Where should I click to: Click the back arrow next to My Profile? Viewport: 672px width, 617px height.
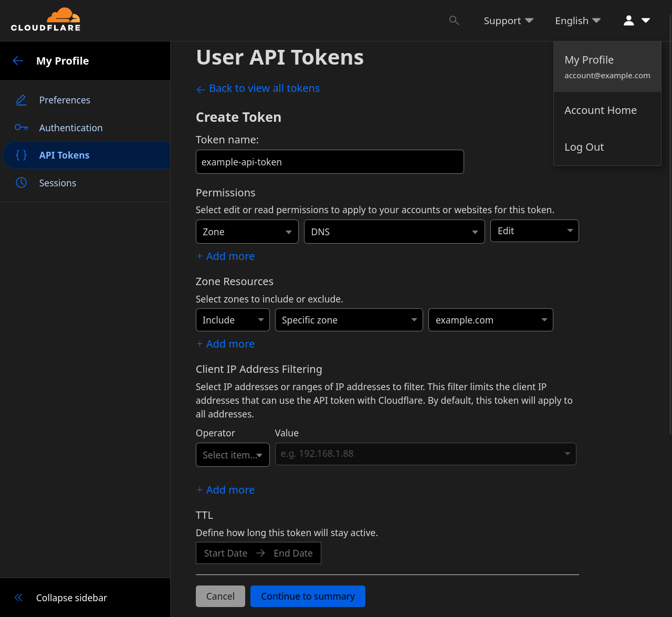18,60
